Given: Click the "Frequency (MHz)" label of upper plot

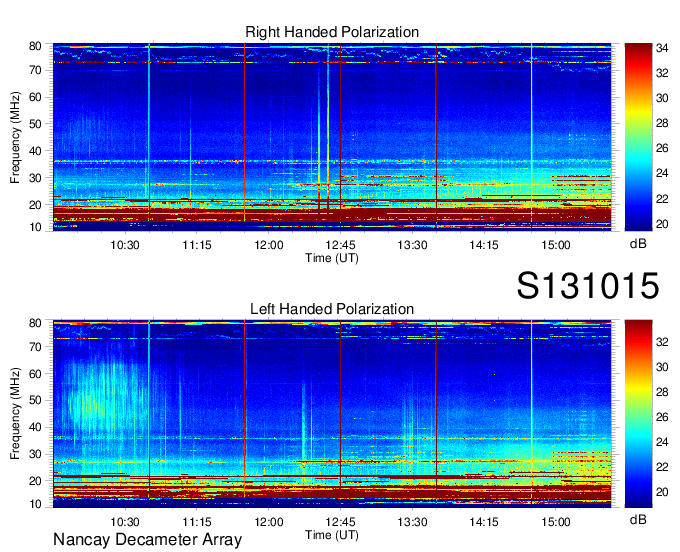Looking at the screenshot, I should point(15,137).
